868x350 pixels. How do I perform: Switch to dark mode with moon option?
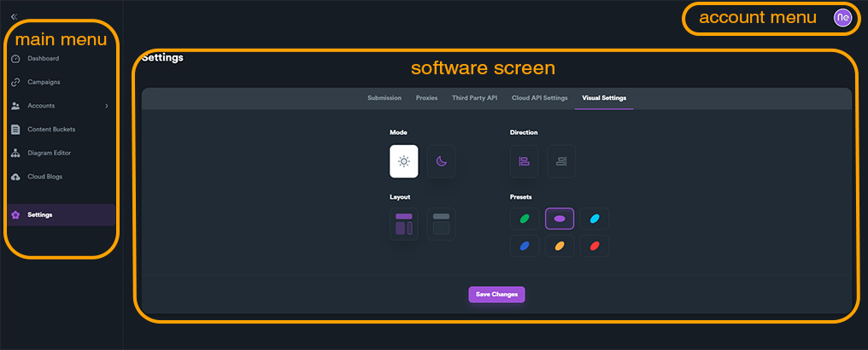441,161
